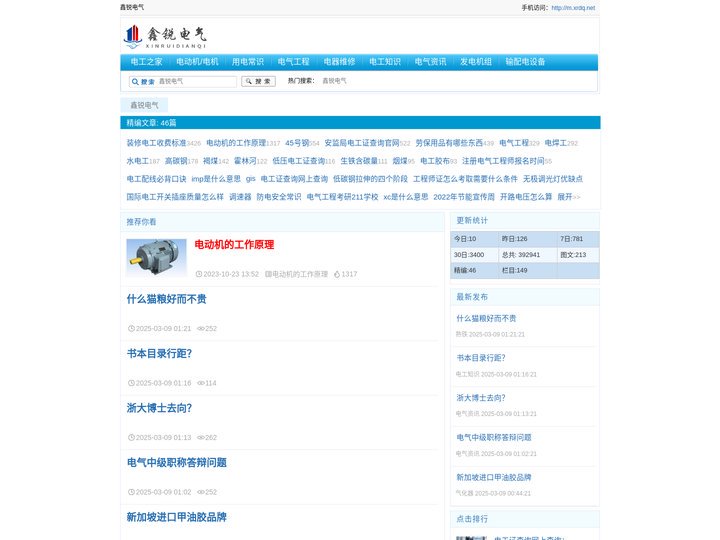Open sidebar post 新加坡进口甲油胶品牌
Image resolution: width=720 pixels, height=540 pixels.
coord(494,478)
